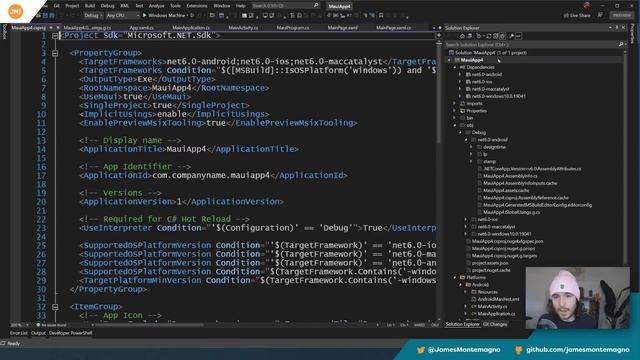Close the MauiApp4.csproj tab
The image size is (640, 360).
pyautogui.click(x=58, y=28)
